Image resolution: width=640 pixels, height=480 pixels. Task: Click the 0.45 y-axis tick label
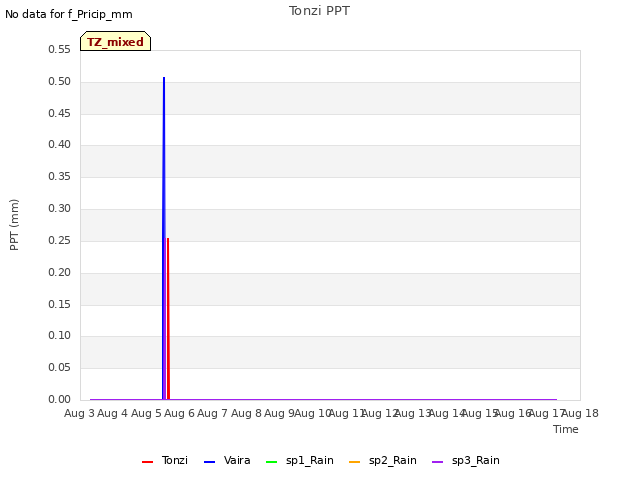(x=59, y=113)
